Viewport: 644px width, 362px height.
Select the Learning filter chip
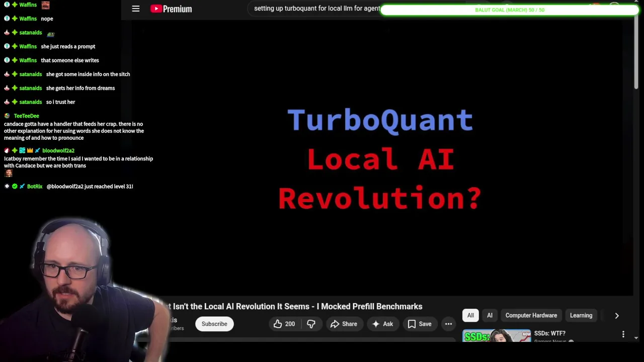[x=581, y=315]
